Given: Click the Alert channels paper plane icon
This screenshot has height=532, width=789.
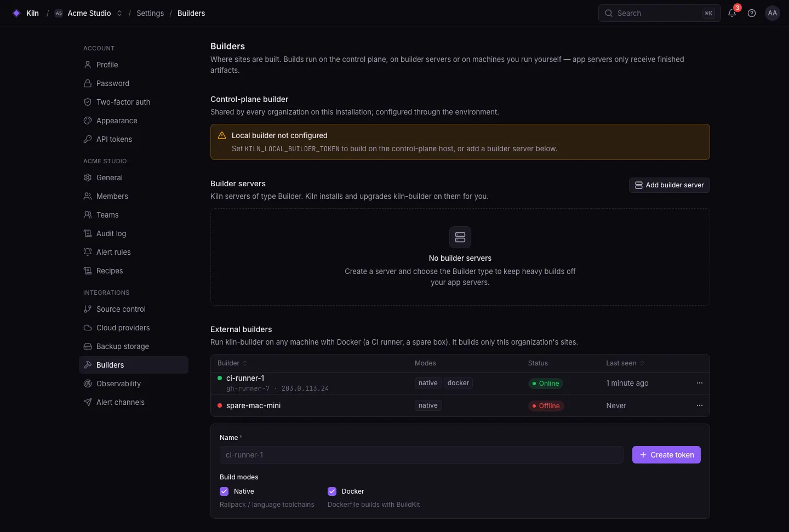Looking at the screenshot, I should (x=88, y=402).
